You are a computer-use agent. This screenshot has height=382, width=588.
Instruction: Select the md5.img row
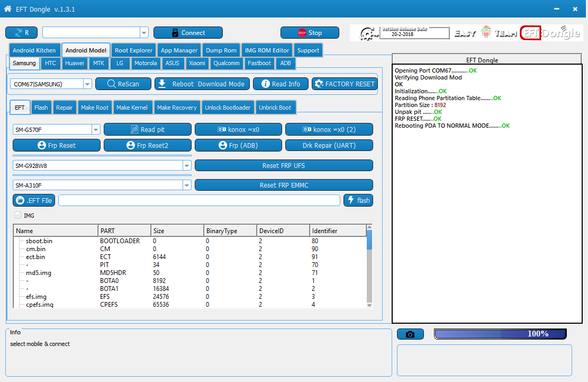[190, 273]
